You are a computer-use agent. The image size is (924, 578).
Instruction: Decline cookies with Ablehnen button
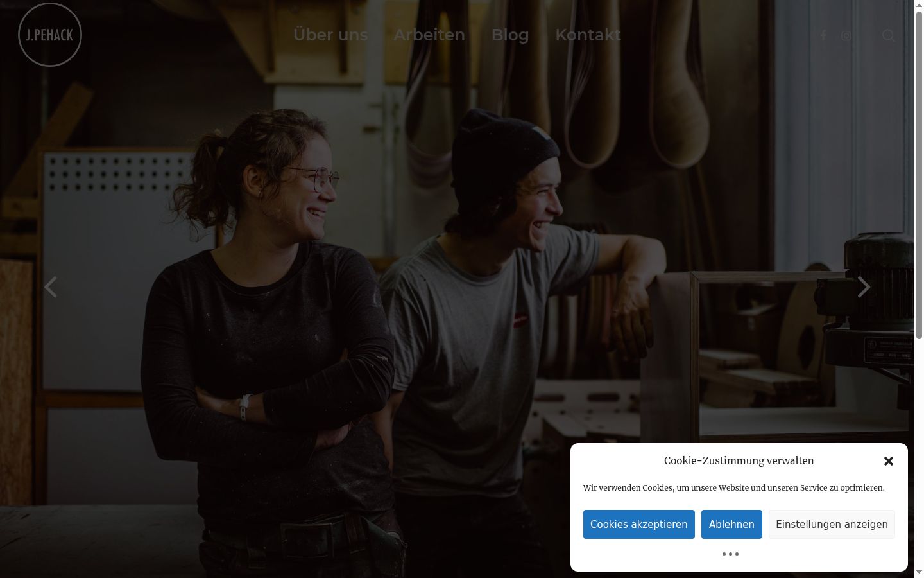[x=732, y=524]
